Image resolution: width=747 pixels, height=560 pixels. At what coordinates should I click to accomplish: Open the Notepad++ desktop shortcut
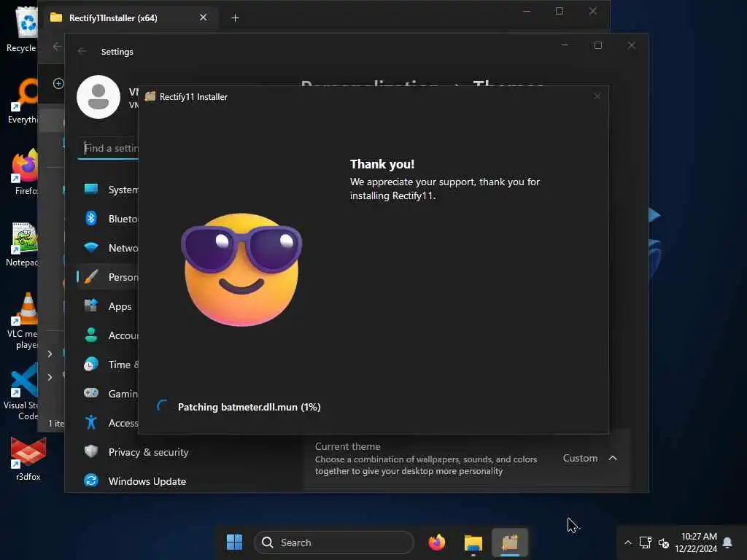[x=23, y=244]
